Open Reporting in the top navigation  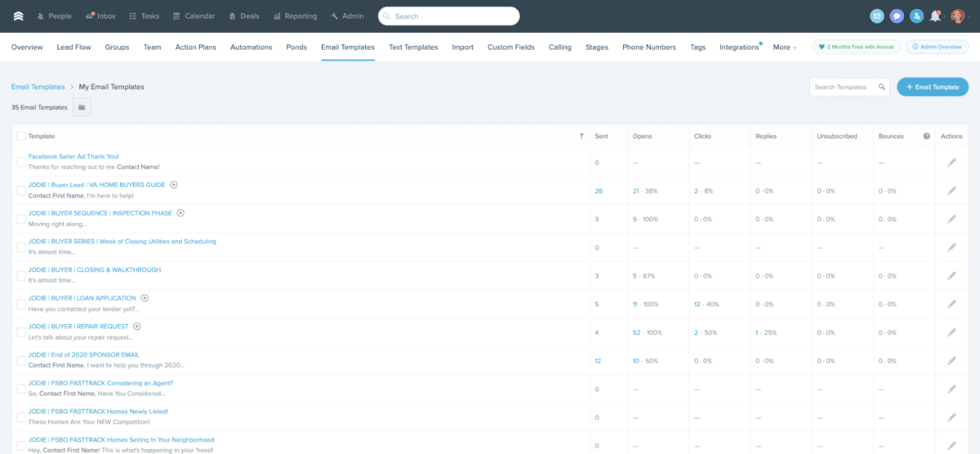coord(295,16)
